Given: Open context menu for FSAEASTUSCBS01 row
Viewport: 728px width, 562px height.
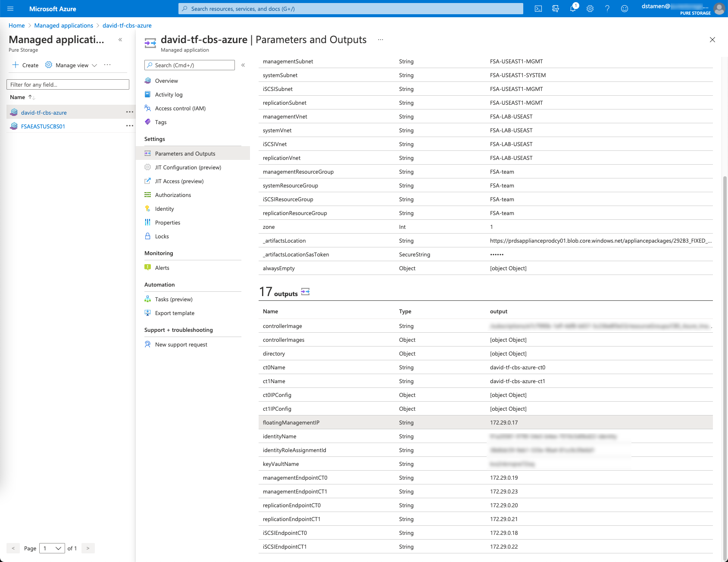Looking at the screenshot, I should 129,126.
